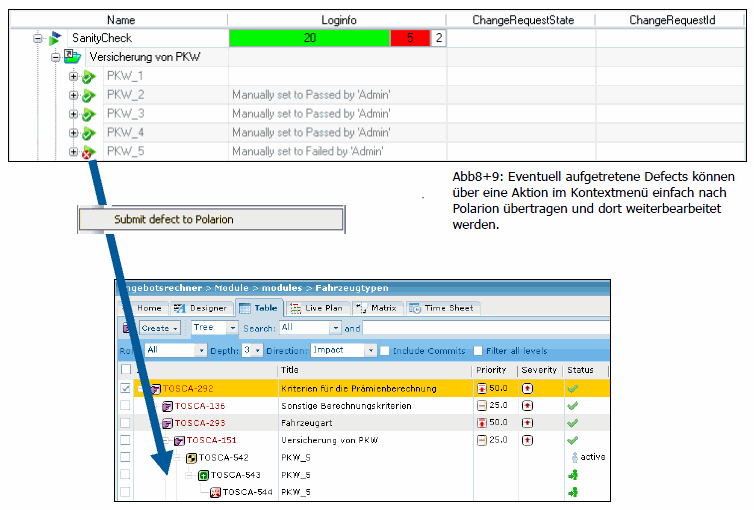Open the Matrix tab
This screenshot has height=510, width=754.
pyautogui.click(x=377, y=308)
